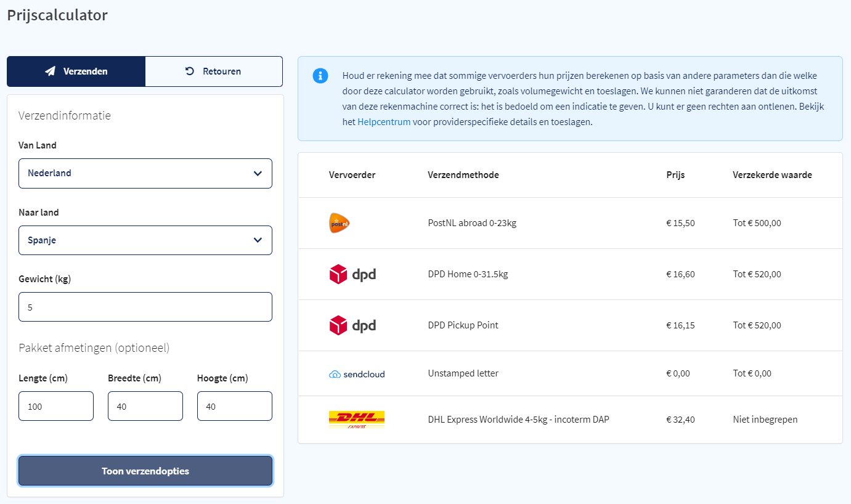This screenshot has height=504, width=851.
Task: Click the PostNL carrier logo
Action: click(340, 223)
